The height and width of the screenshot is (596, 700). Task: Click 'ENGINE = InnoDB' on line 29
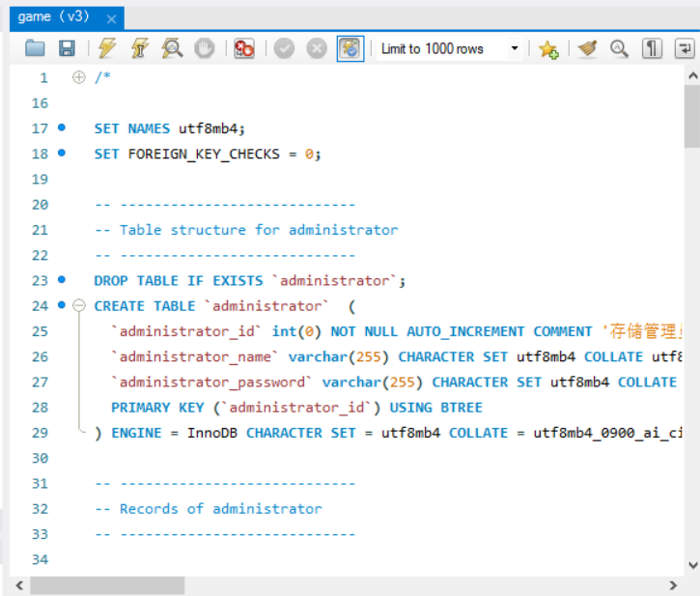click(x=174, y=433)
